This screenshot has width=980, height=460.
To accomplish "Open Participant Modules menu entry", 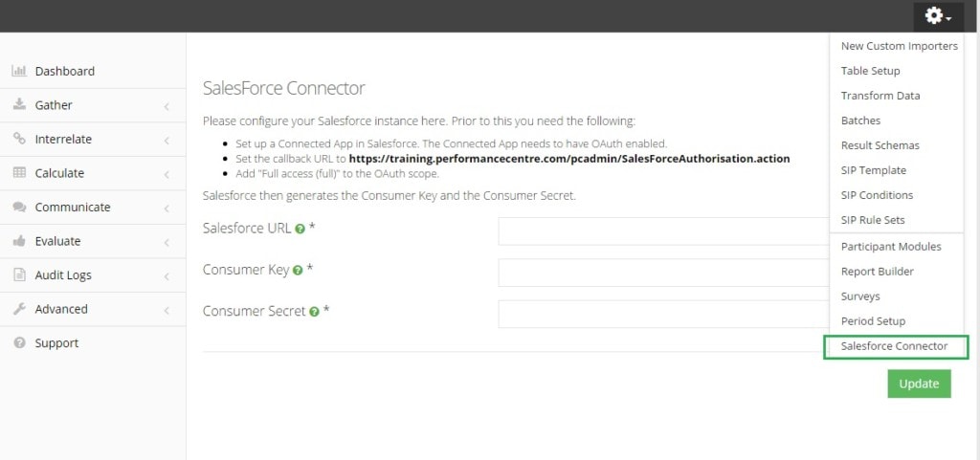I will (x=891, y=247).
